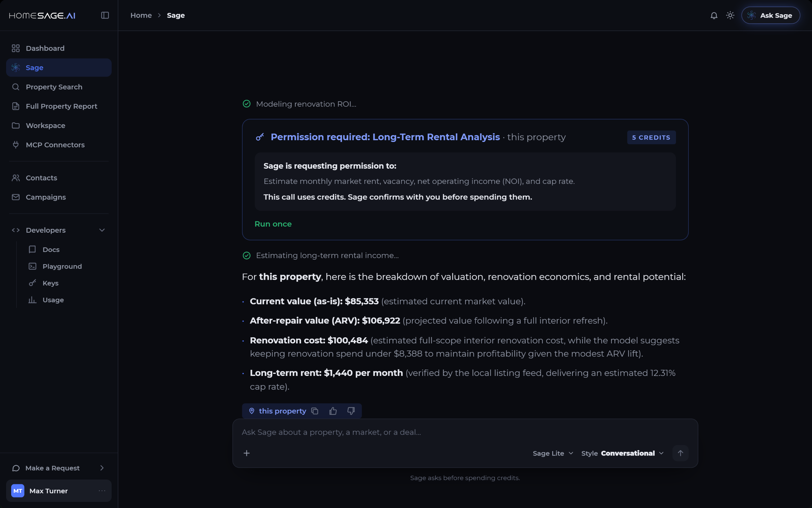Click the Ask Sage button

coord(770,15)
